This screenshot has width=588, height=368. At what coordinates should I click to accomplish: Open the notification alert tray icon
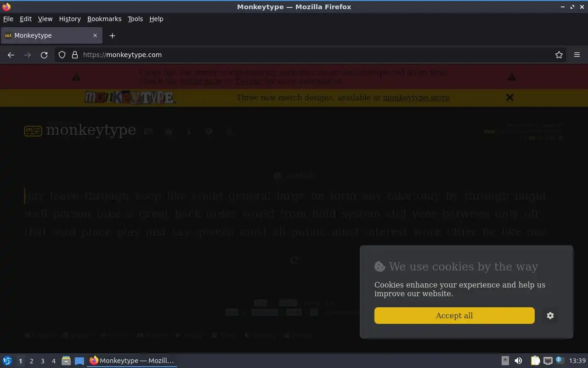pos(560,360)
